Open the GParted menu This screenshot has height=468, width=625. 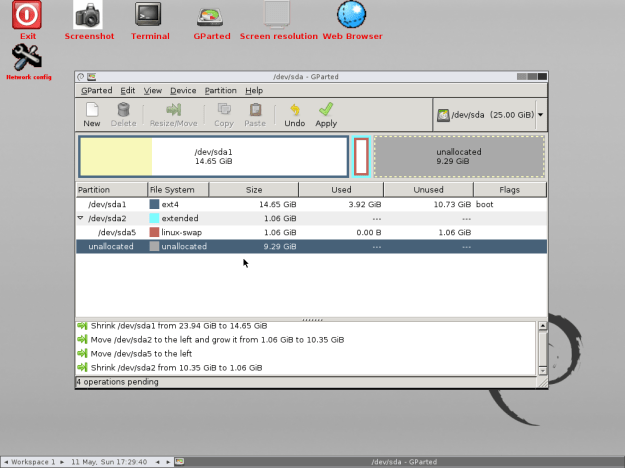pos(96,90)
